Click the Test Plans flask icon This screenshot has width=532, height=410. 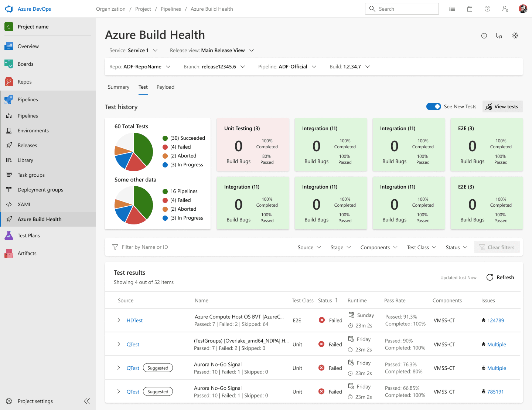9,236
